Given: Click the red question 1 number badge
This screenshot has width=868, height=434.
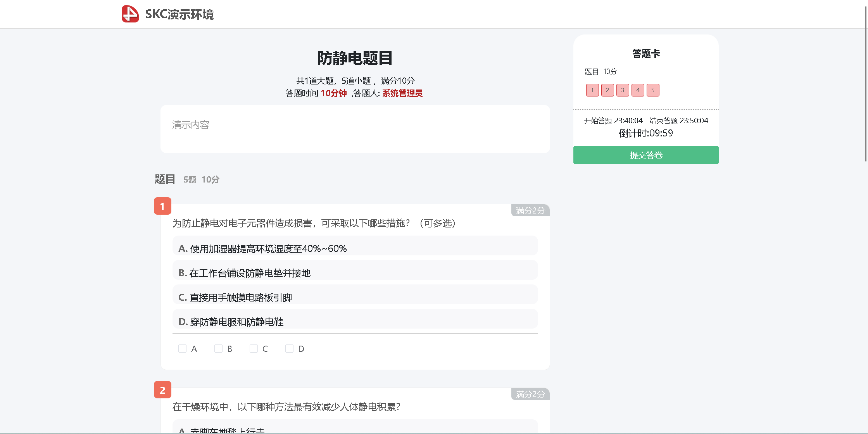Looking at the screenshot, I should [x=162, y=206].
